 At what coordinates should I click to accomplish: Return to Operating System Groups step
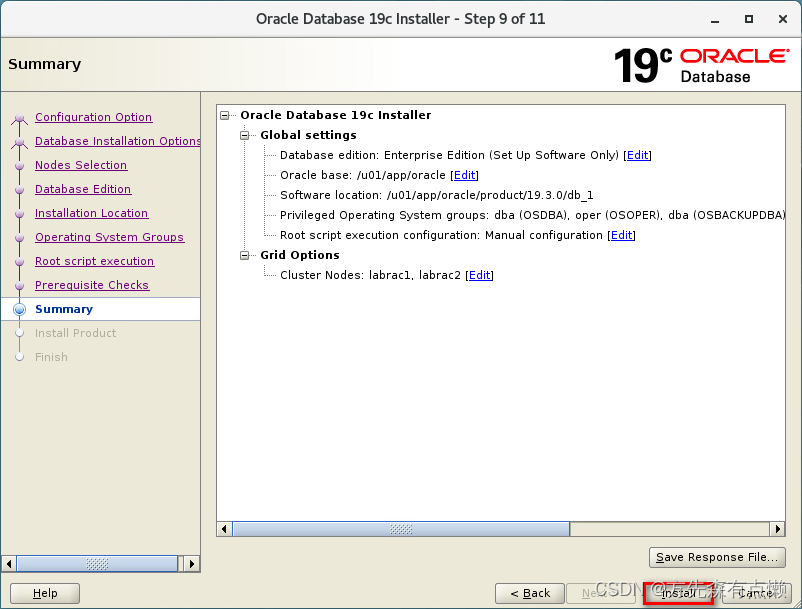click(109, 237)
